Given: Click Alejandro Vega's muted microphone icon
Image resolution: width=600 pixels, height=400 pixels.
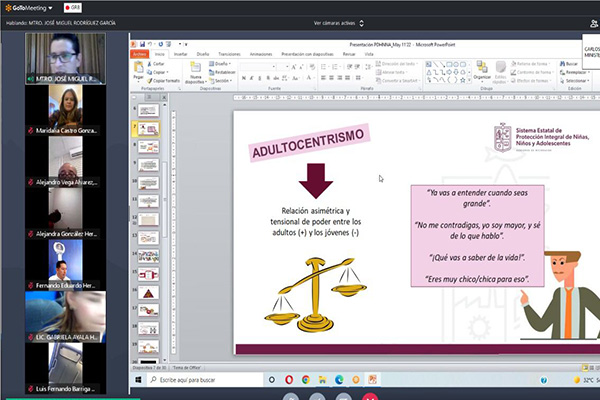Looking at the screenshot, I should (30, 182).
